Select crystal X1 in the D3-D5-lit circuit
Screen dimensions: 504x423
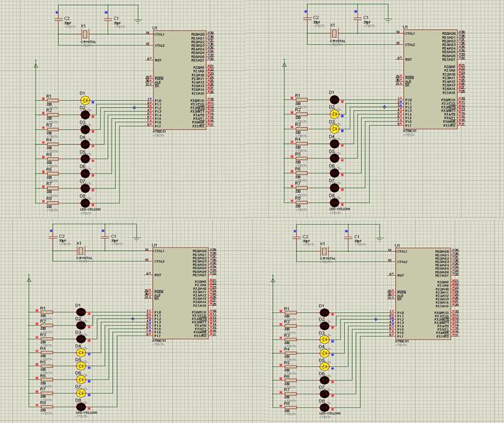(324, 251)
